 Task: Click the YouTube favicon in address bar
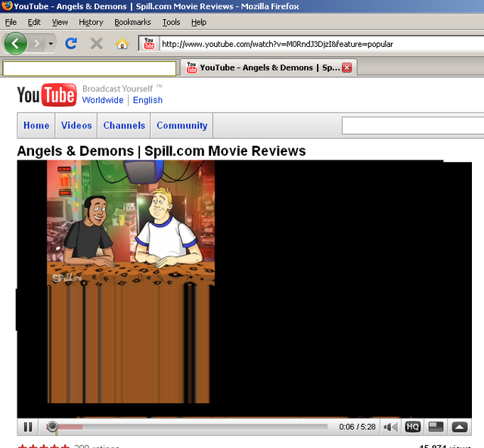[x=149, y=44]
